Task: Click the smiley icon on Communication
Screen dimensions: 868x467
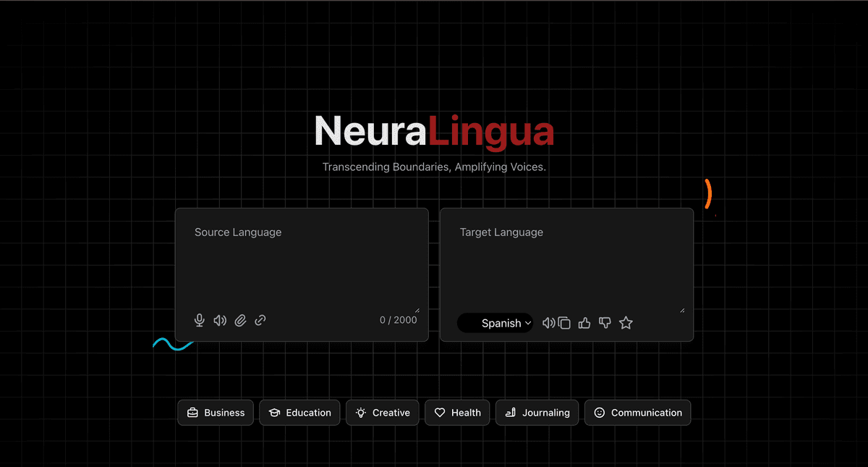Action: click(x=599, y=412)
